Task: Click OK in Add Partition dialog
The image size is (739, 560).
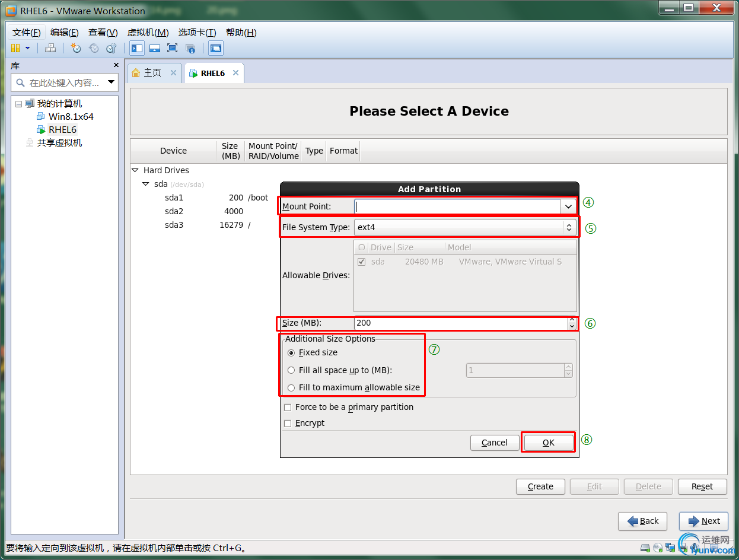Action: point(549,443)
